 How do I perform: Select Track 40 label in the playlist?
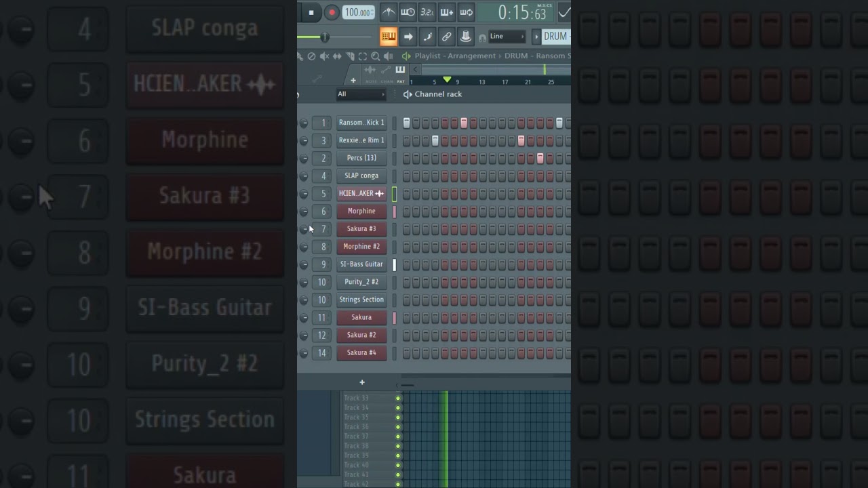pos(356,465)
